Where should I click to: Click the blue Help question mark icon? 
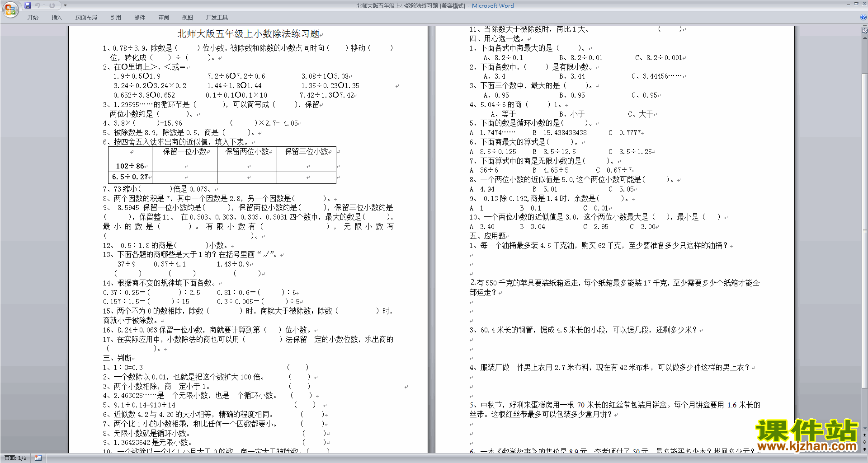[863, 17]
